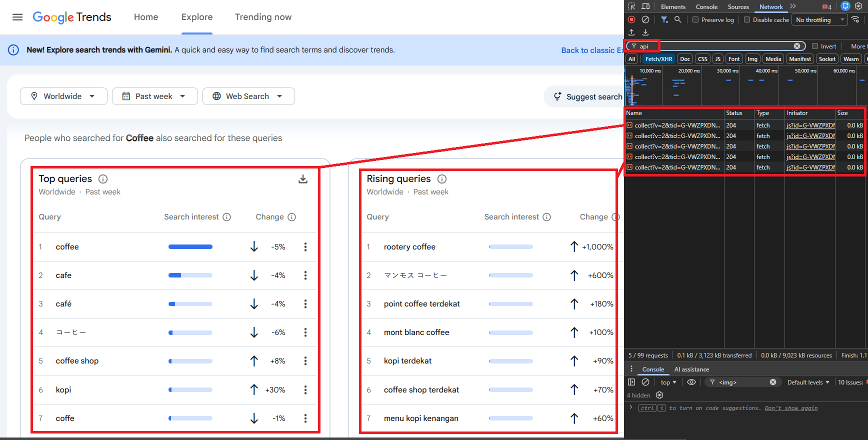
Task: Open the Web Search type dropdown
Action: [x=248, y=96]
